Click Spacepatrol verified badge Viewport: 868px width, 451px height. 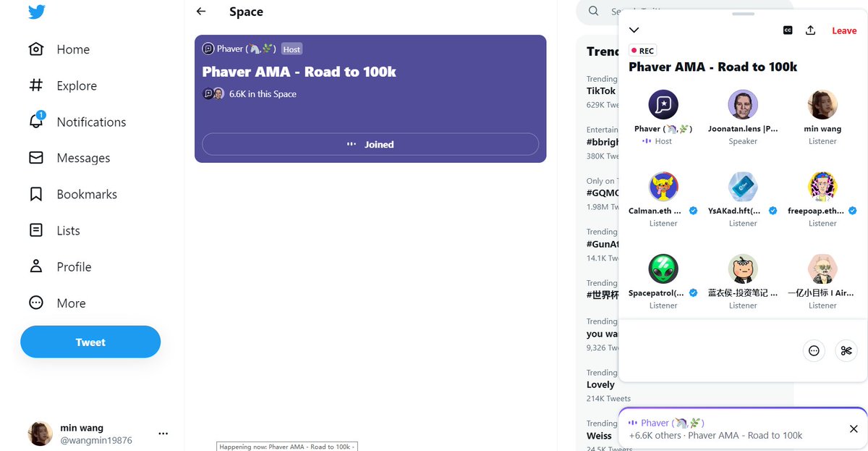tap(693, 292)
